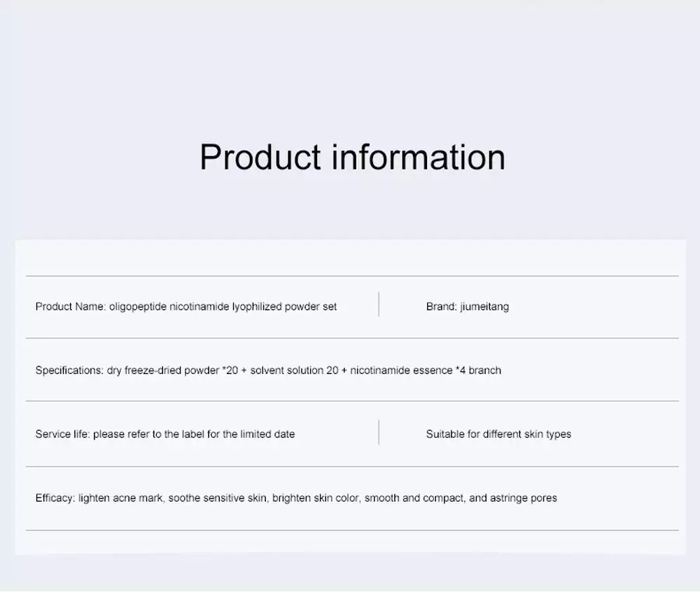
Task: Click lighten acne mark text
Action: [x=121, y=498]
